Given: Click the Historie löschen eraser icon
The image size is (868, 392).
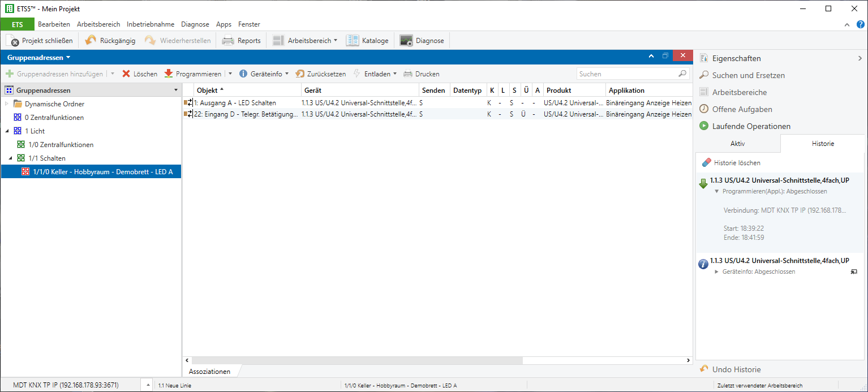Looking at the screenshot, I should [706, 163].
